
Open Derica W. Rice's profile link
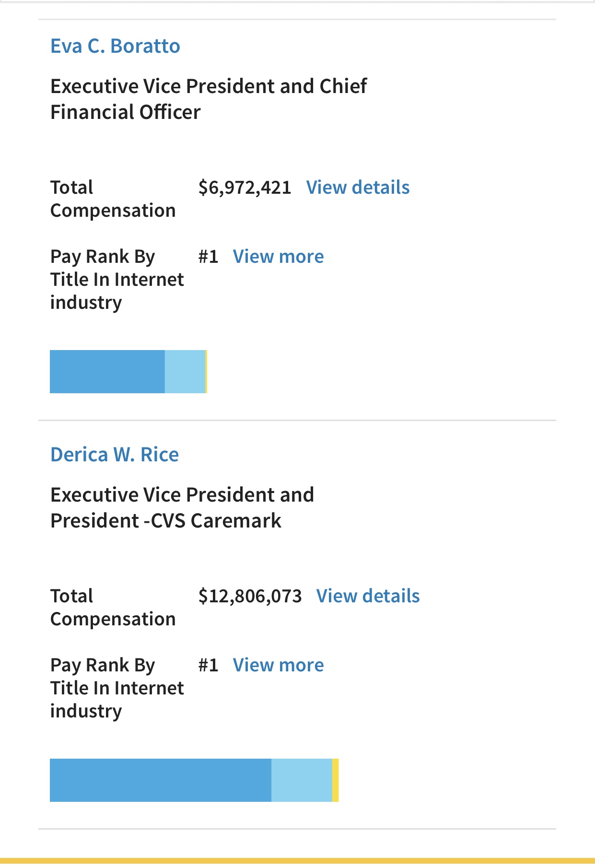tap(115, 455)
